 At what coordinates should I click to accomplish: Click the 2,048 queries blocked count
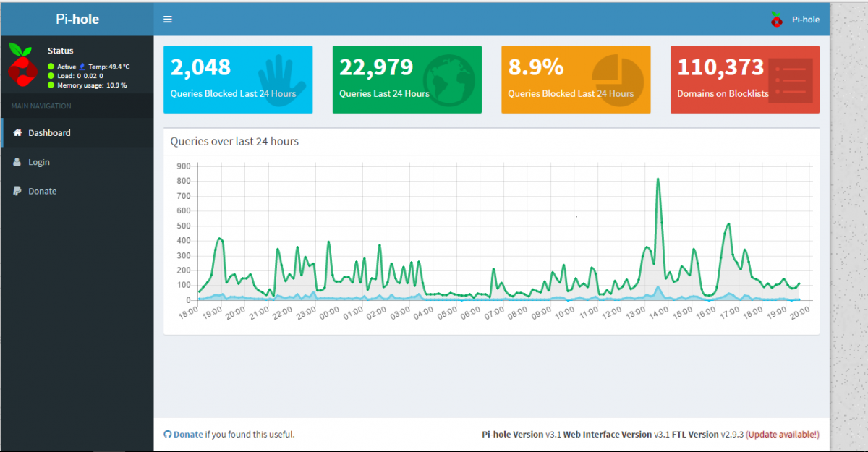[x=200, y=67]
